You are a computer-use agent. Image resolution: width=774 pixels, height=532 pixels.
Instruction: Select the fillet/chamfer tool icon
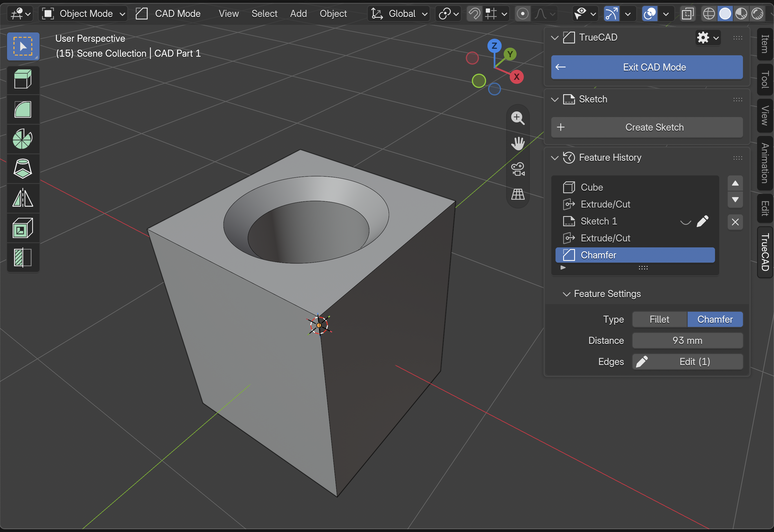click(x=23, y=109)
